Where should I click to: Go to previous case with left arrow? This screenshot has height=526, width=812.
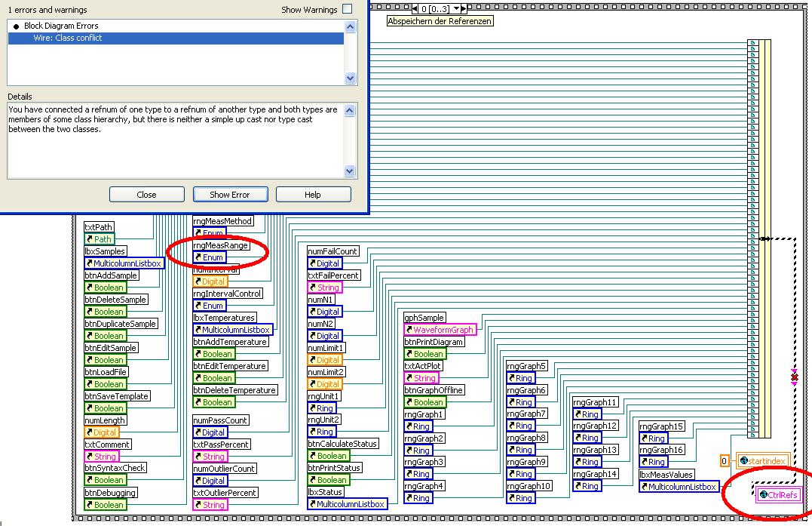tap(415, 8)
